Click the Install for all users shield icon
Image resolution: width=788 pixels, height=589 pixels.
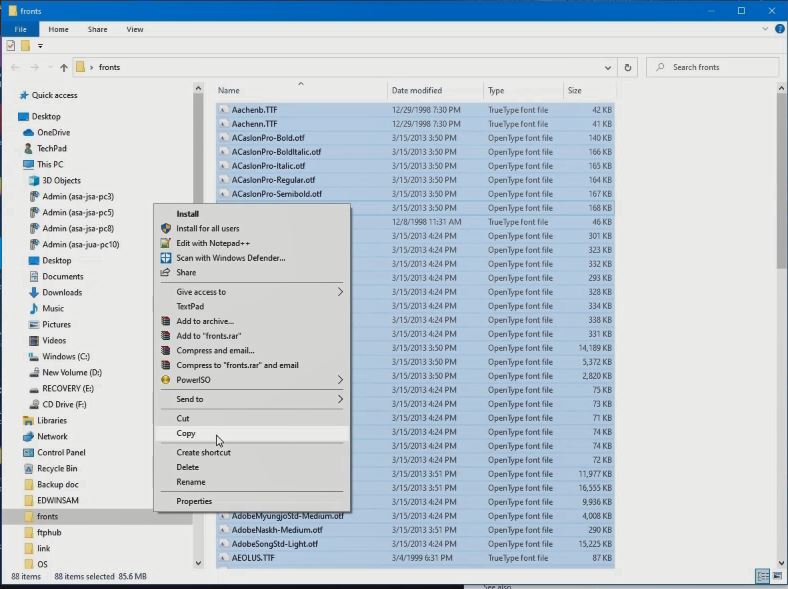(x=166, y=228)
